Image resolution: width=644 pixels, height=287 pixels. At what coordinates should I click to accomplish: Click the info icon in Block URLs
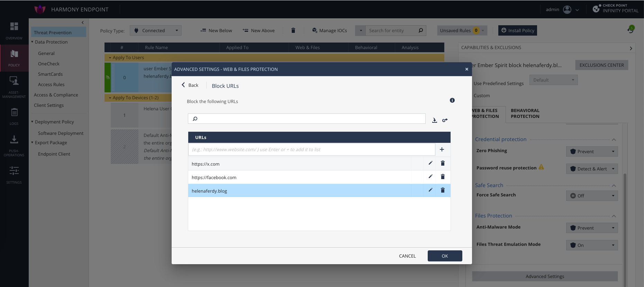pyautogui.click(x=452, y=100)
